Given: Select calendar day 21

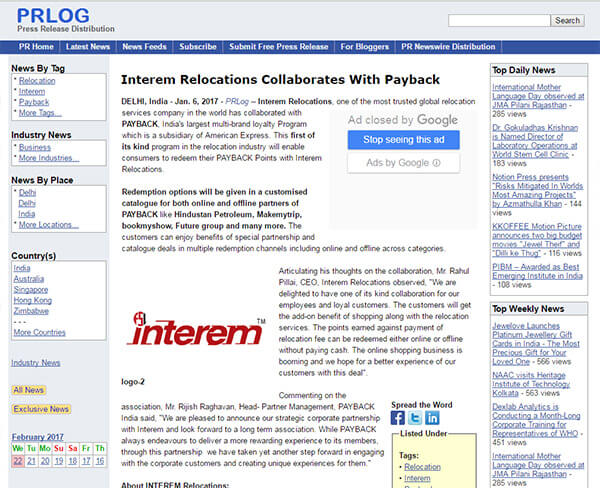Looking at the screenshot, I should click(31, 461).
